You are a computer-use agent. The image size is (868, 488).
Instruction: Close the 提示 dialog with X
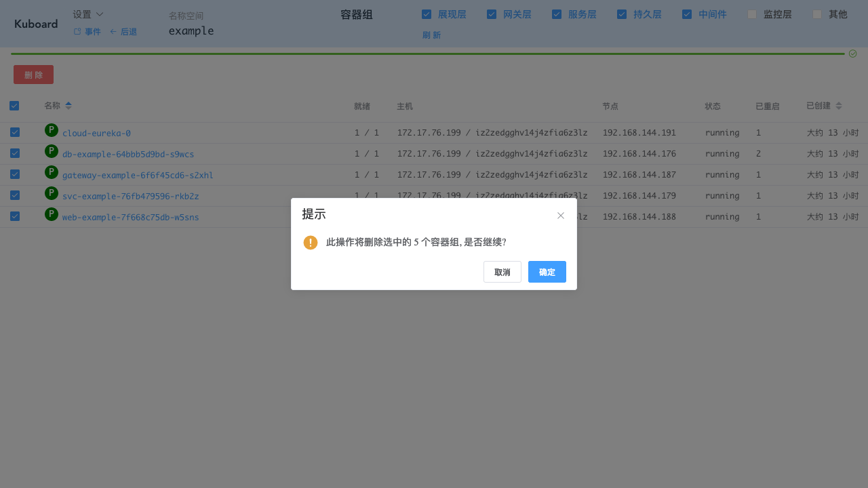pos(561,216)
